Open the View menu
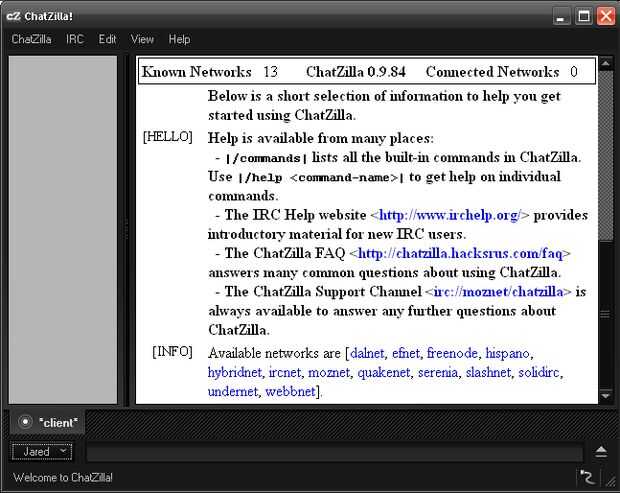Viewport: 620px width, 493px height. pyautogui.click(x=142, y=39)
